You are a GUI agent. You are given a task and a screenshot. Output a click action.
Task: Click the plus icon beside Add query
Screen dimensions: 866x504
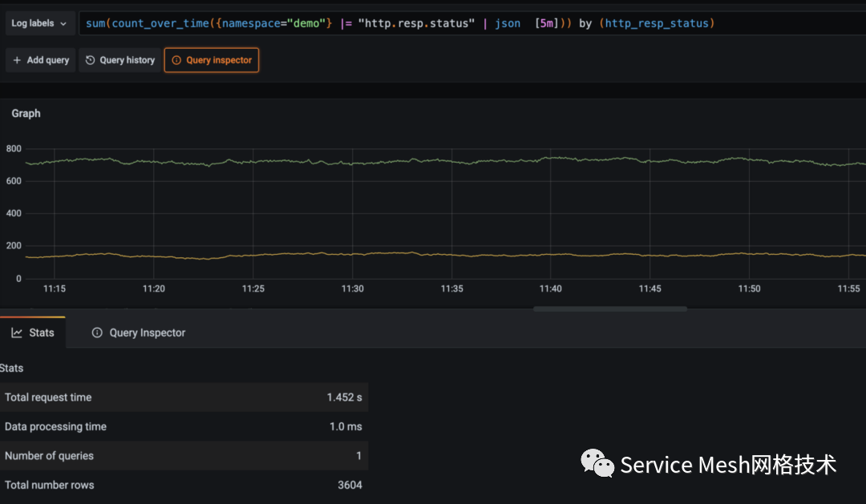17,60
